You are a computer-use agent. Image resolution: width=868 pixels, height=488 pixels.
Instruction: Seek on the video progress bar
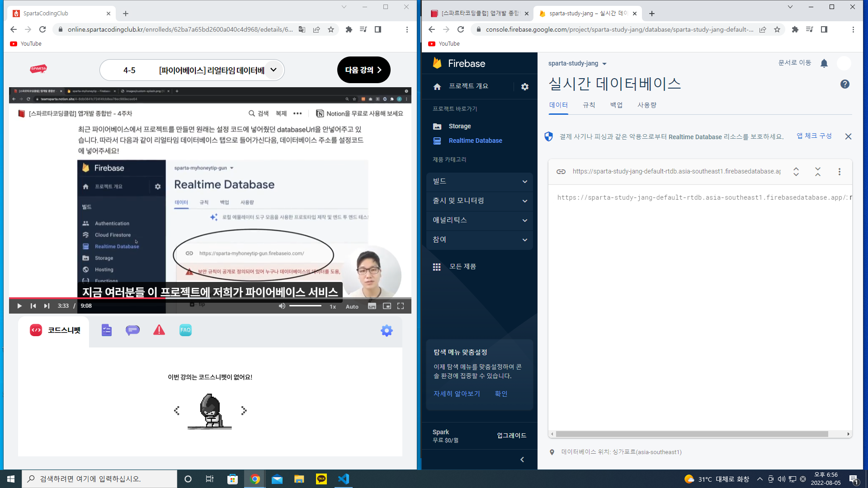(x=210, y=298)
